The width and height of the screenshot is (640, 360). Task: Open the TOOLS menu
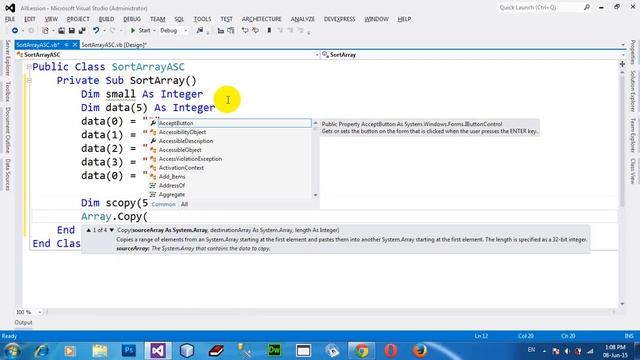[202, 19]
